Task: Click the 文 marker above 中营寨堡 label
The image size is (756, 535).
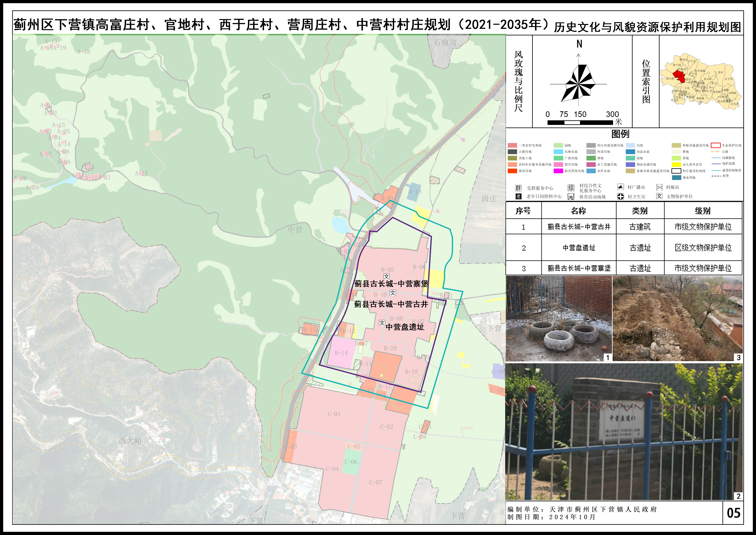Action: click(387, 276)
